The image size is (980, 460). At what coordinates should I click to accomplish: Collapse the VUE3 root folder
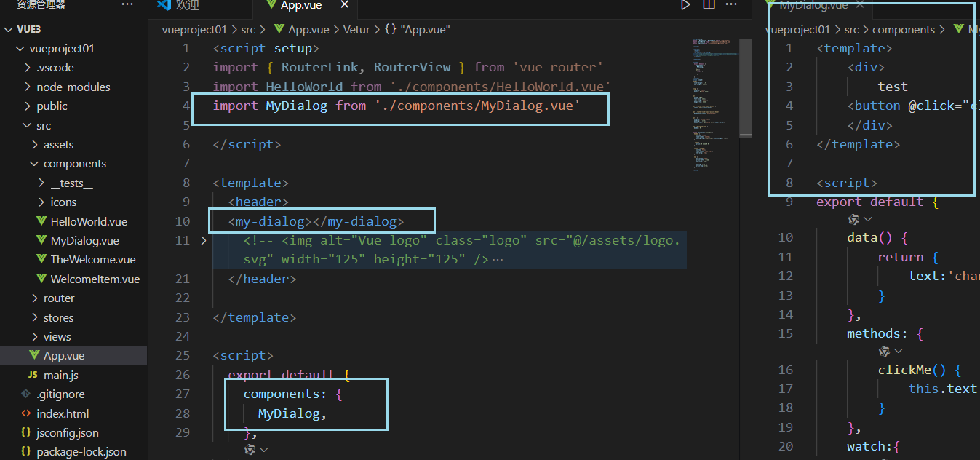click(9, 30)
